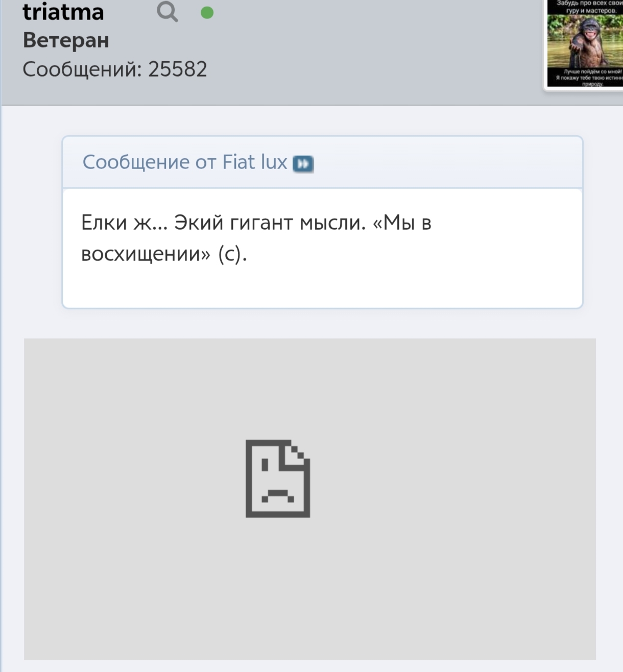Screen dimensions: 623x672
Task: Open quoted post via blue arrow icon
Action: pos(303,164)
